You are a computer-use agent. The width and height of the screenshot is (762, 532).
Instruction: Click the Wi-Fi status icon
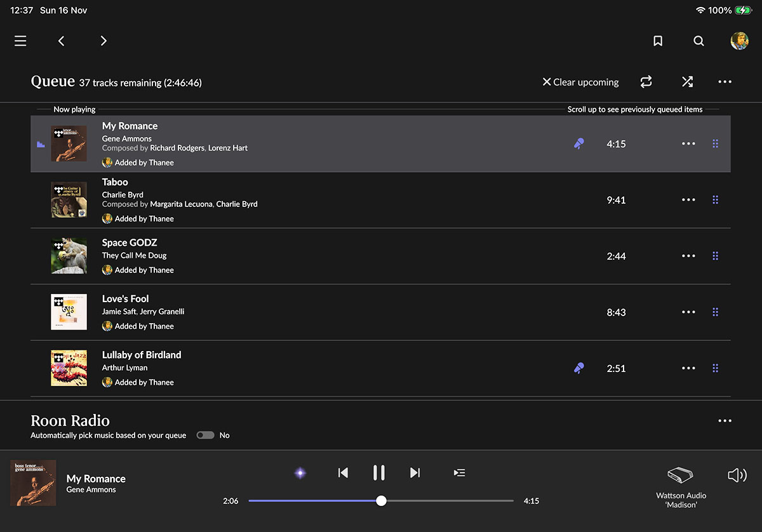pyautogui.click(x=701, y=10)
